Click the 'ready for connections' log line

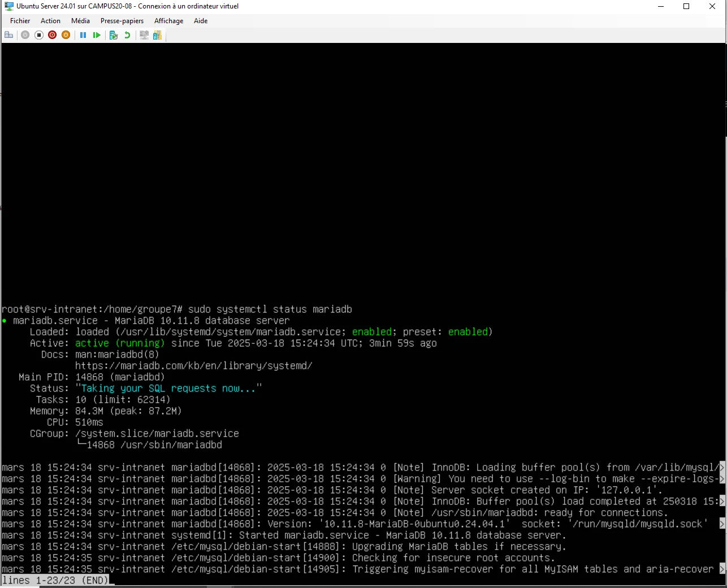(x=335, y=512)
